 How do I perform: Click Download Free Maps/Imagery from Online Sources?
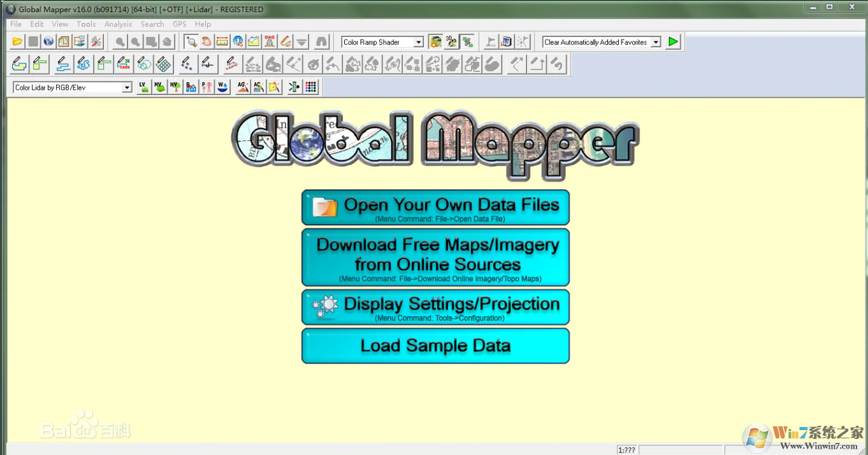click(x=435, y=257)
